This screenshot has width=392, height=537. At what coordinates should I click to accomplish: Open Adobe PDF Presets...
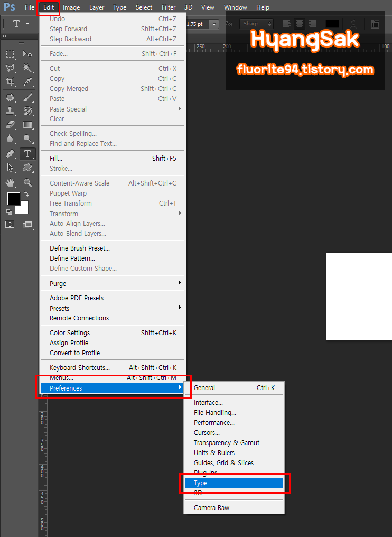point(113,298)
